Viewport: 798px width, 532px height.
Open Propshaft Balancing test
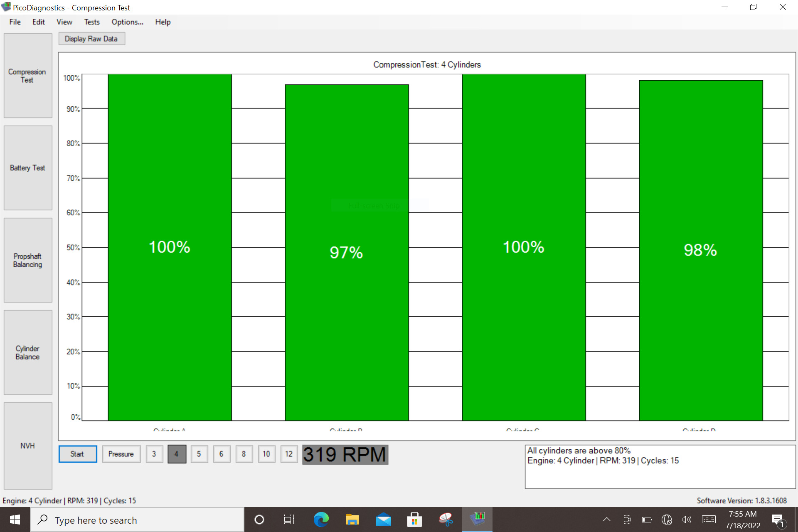(28, 260)
